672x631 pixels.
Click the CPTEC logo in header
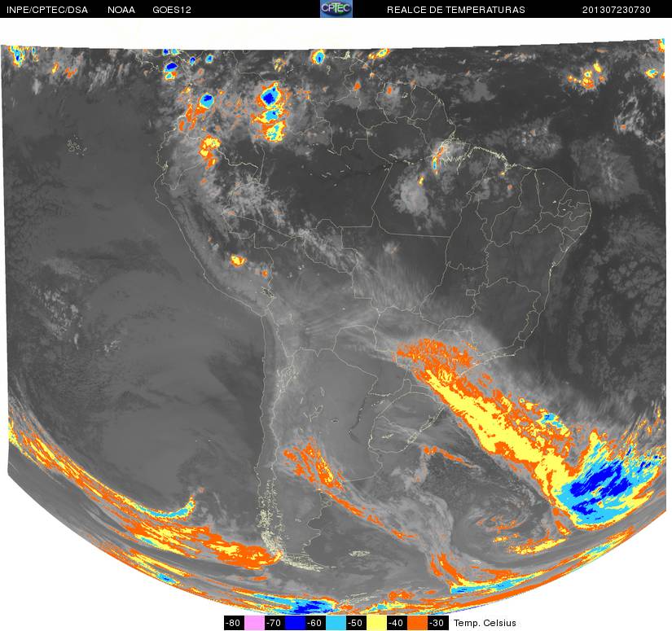coord(336,9)
